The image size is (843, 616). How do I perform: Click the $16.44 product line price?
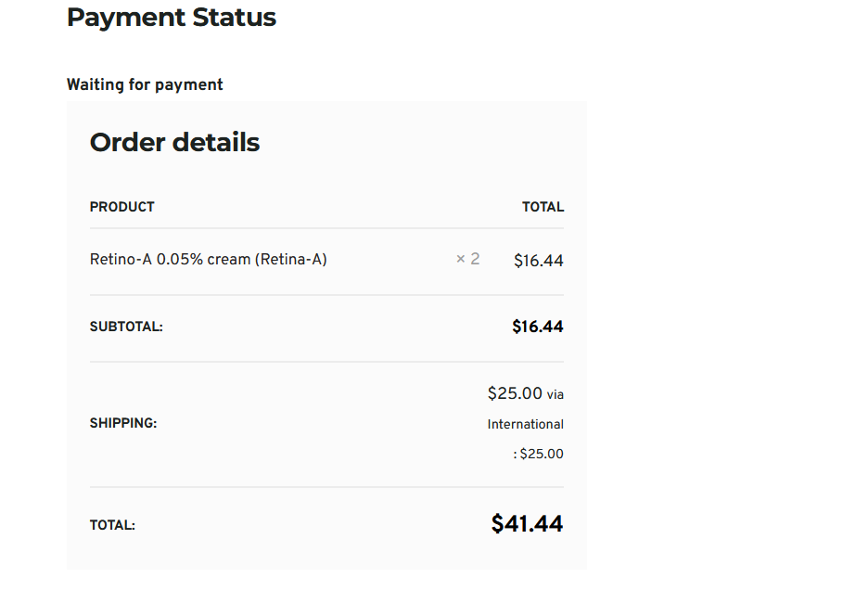(539, 261)
